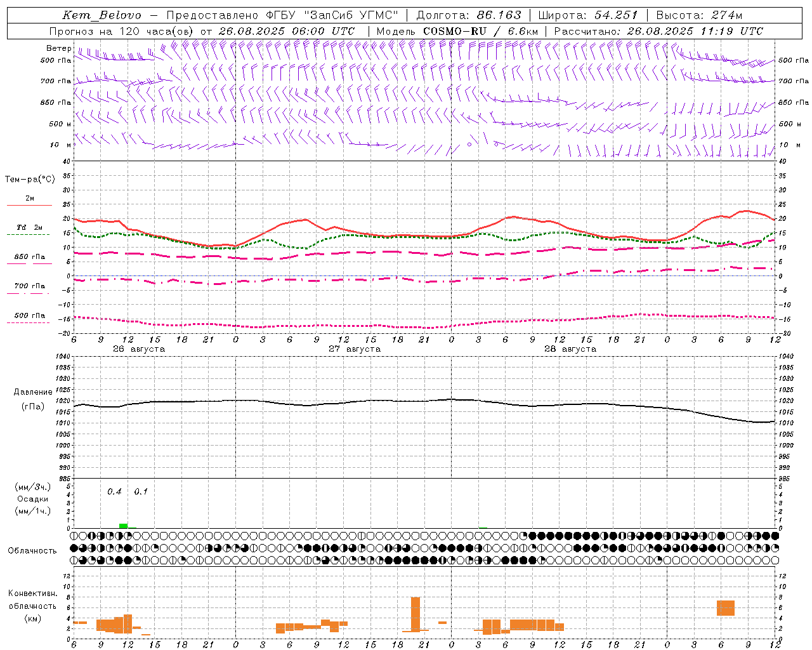Click the 'Высота: 274м' header value
Screen dimensions: 812x650
tap(699, 15)
